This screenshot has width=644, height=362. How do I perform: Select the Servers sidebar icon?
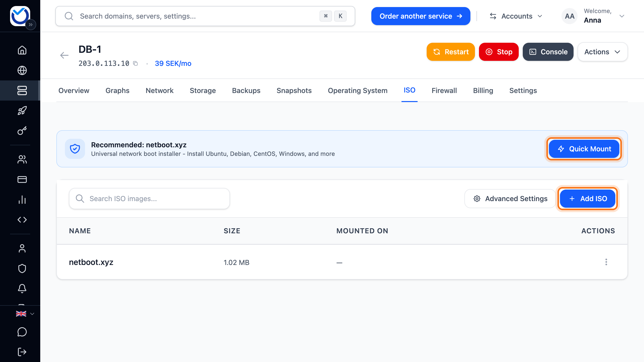(22, 90)
